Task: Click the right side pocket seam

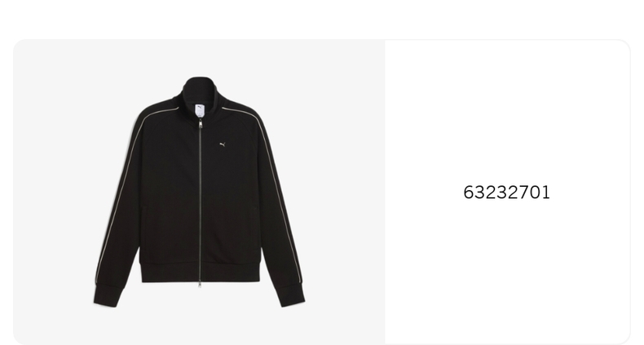Action: [256, 227]
